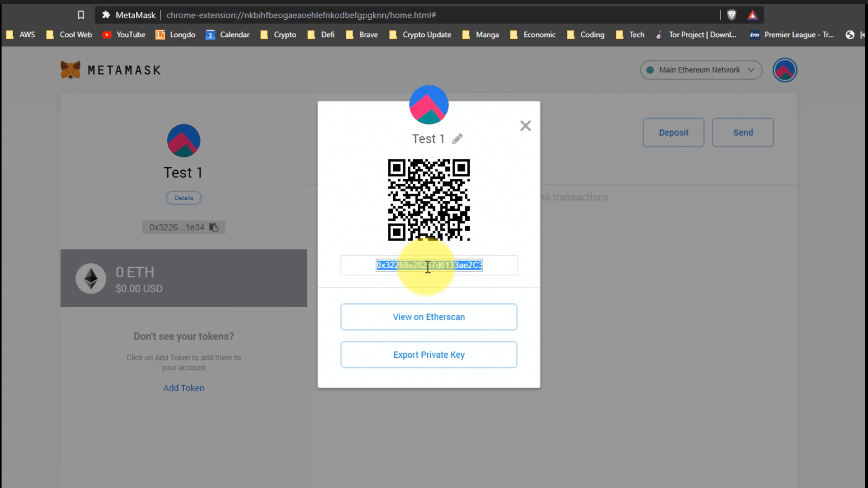The image size is (868, 488).
Task: Open the Defi bookmark folder
Action: (x=321, y=35)
